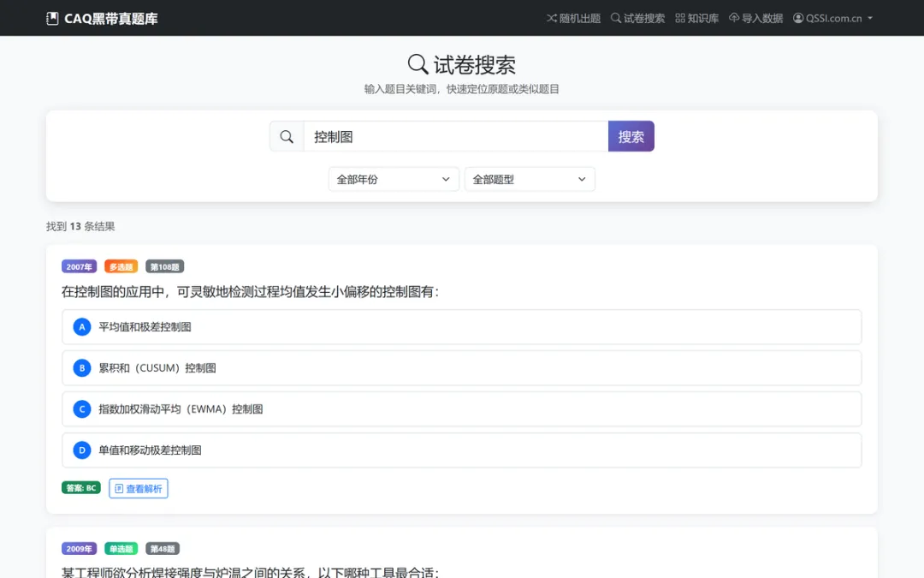Click the CAQ黑带真题库 book logo icon

pyautogui.click(x=52, y=19)
